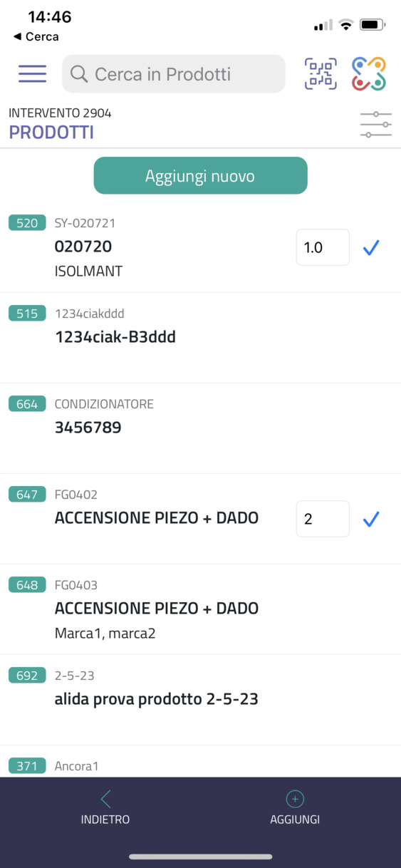Open the colorful app logo icon

369,74
